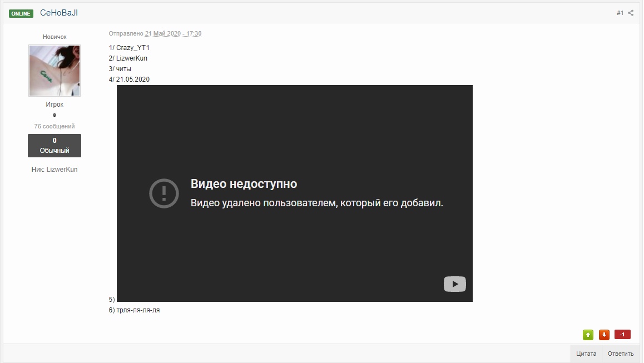Image resolution: width=644 pixels, height=363 pixels.
Task: Click the text 2/ LizwerKun in post
Action: click(128, 58)
